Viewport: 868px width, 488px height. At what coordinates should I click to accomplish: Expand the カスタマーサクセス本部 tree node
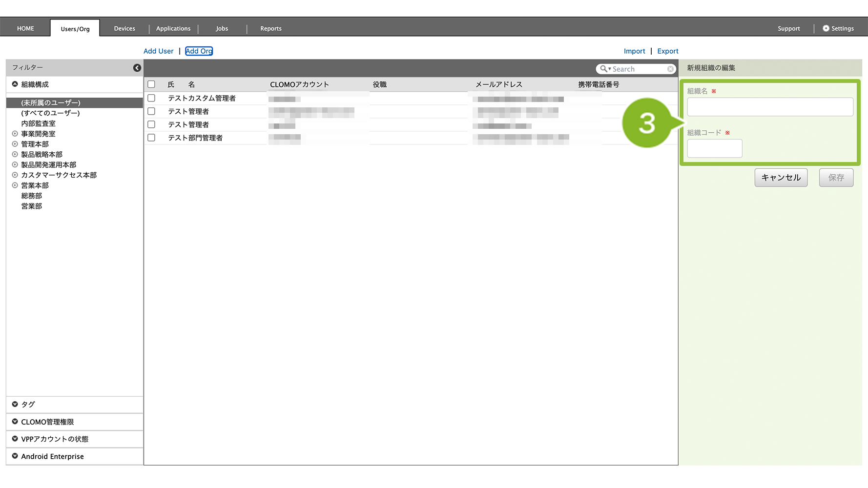(x=15, y=175)
